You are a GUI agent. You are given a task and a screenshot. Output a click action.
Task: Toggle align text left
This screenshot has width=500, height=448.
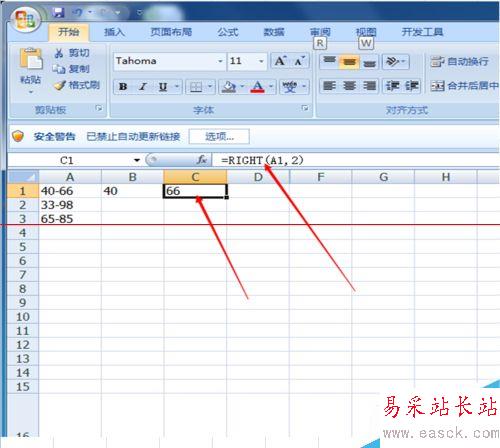(329, 86)
